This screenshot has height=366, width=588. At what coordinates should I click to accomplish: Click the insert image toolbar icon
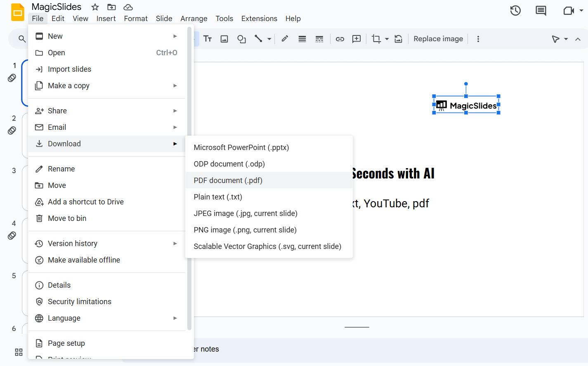coord(224,39)
